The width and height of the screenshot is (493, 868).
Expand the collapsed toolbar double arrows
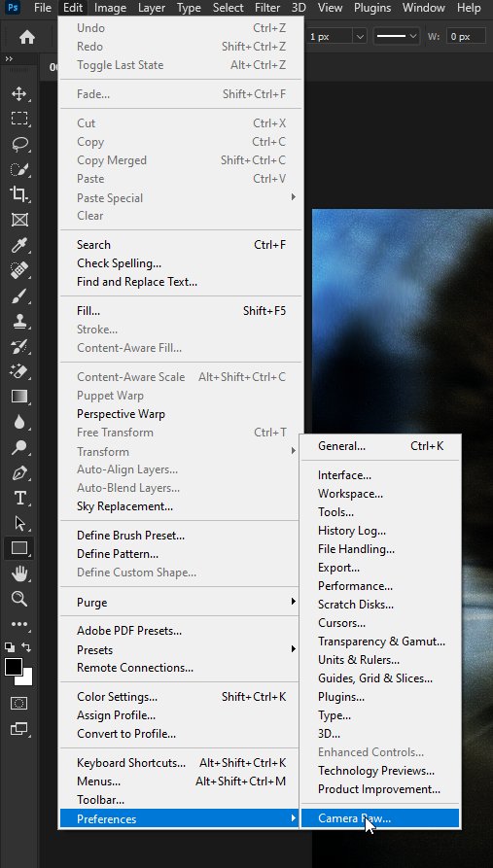click(x=9, y=58)
